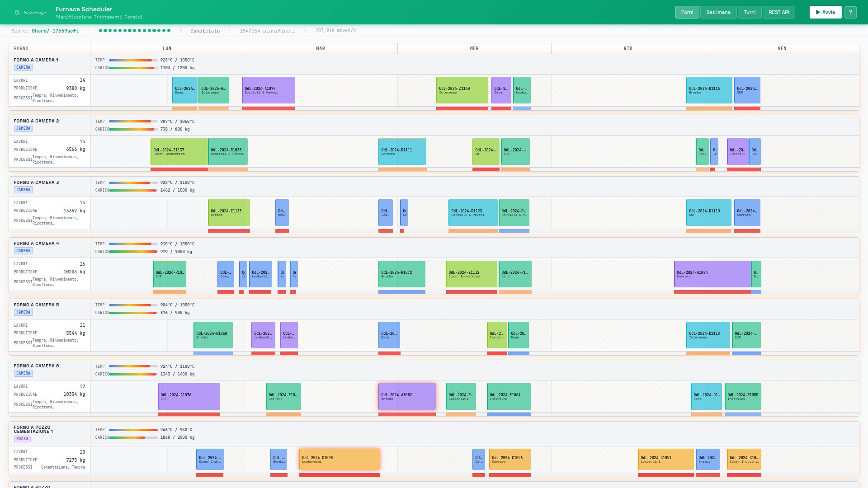
Task: Click the LUN day column header
Action: (x=167, y=48)
